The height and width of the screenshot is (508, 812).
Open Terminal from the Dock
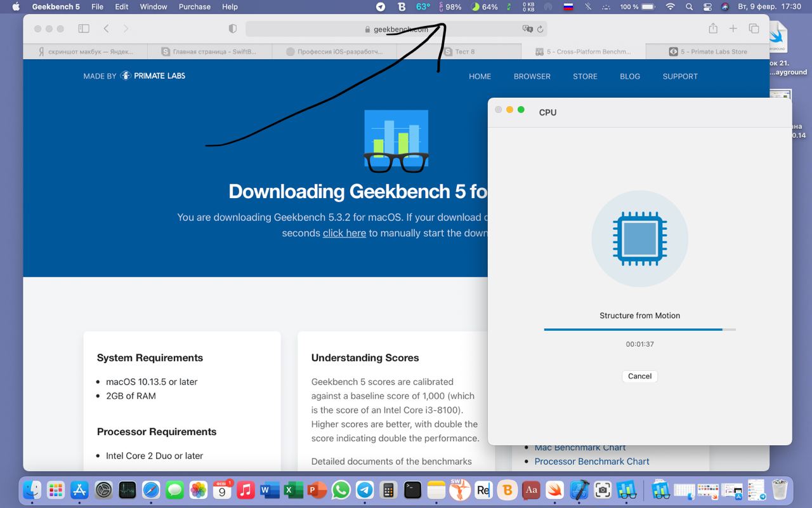tap(412, 490)
